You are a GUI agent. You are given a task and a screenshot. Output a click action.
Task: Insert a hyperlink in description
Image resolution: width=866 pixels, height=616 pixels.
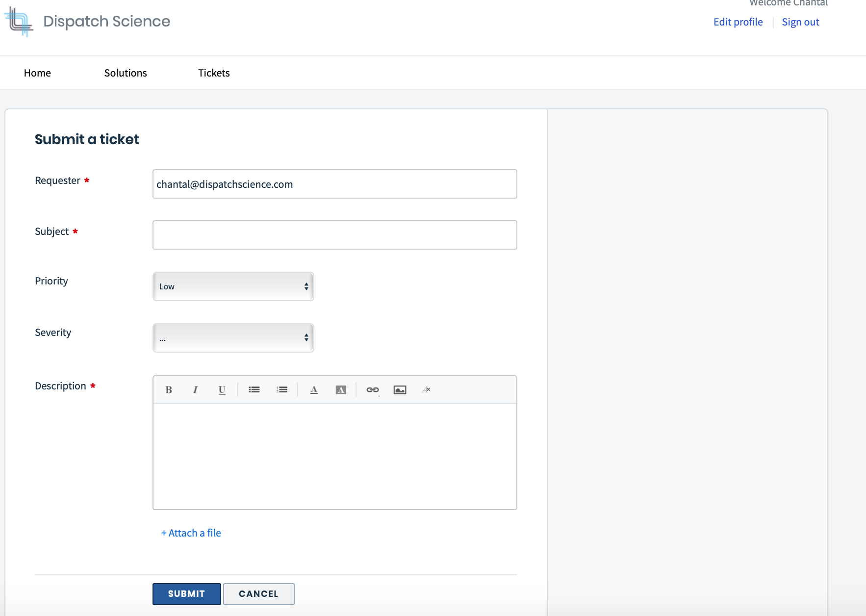373,390
